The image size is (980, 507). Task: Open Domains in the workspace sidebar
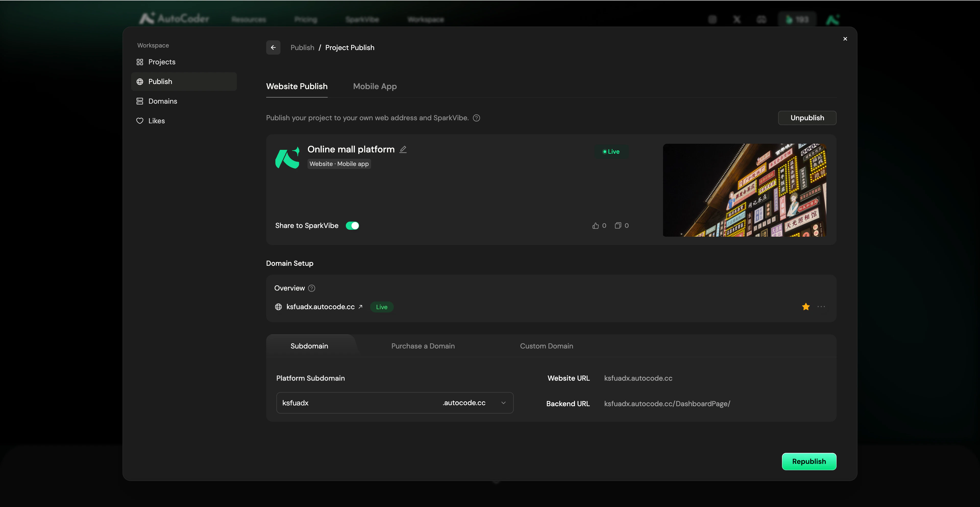(x=163, y=101)
